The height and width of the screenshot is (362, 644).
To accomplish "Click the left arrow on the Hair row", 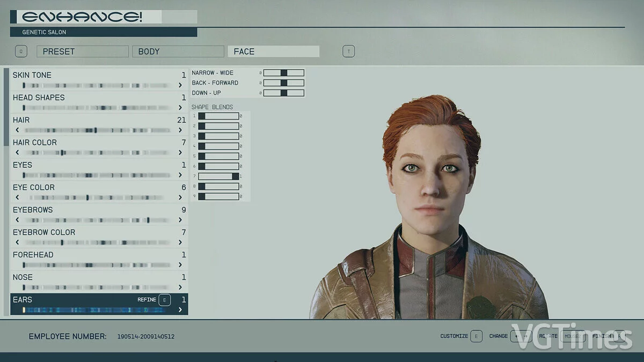I will [17, 130].
